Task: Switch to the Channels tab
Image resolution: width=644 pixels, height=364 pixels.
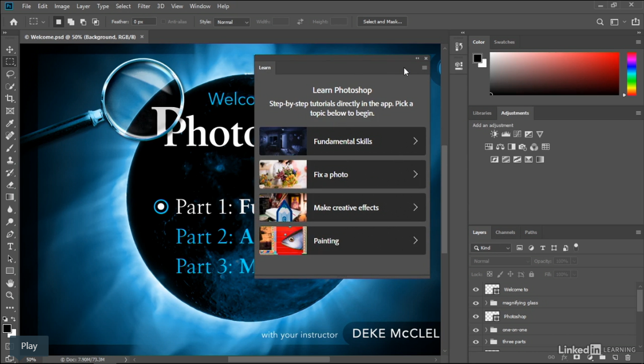Action: point(505,232)
